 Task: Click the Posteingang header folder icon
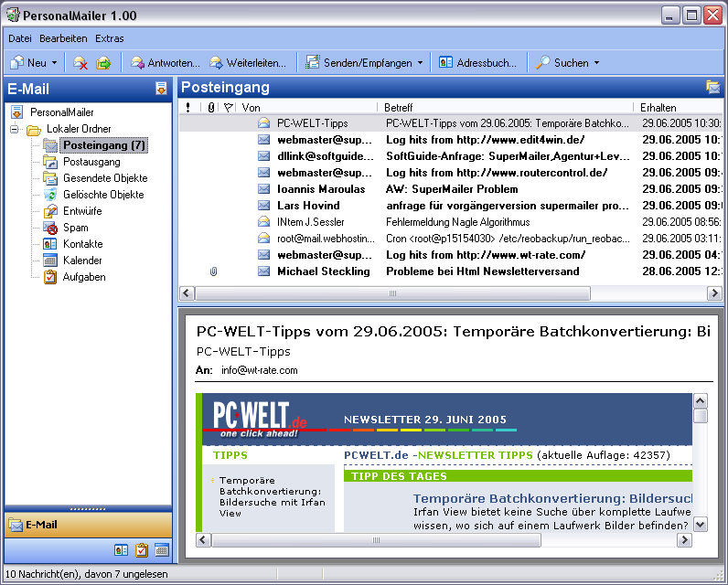(712, 87)
